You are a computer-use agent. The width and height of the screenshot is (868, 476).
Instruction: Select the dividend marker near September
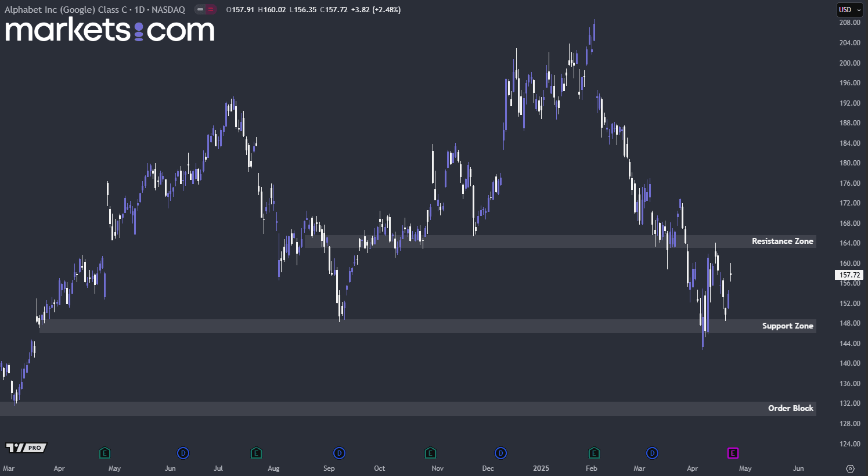pos(339,453)
